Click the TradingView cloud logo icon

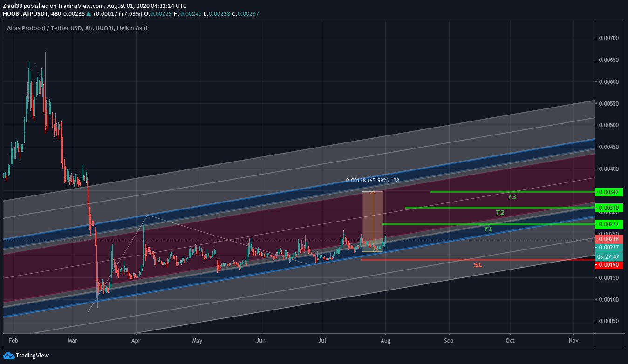pyautogui.click(x=8, y=355)
